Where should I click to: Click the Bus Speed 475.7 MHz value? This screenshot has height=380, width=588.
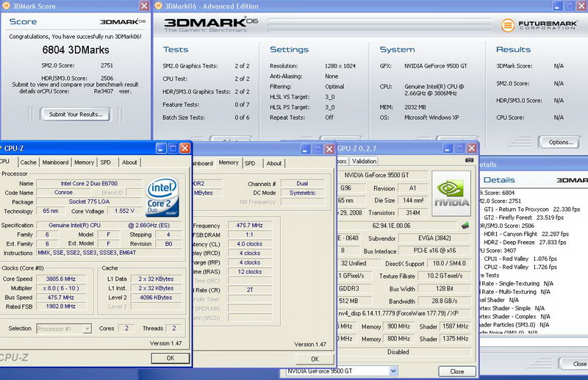point(61,297)
